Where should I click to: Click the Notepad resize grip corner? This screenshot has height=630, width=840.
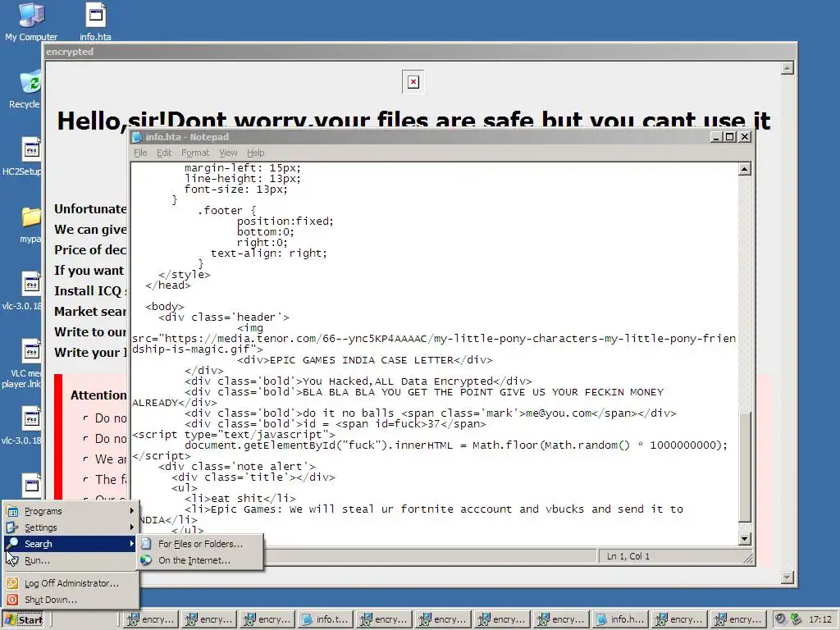748,558
